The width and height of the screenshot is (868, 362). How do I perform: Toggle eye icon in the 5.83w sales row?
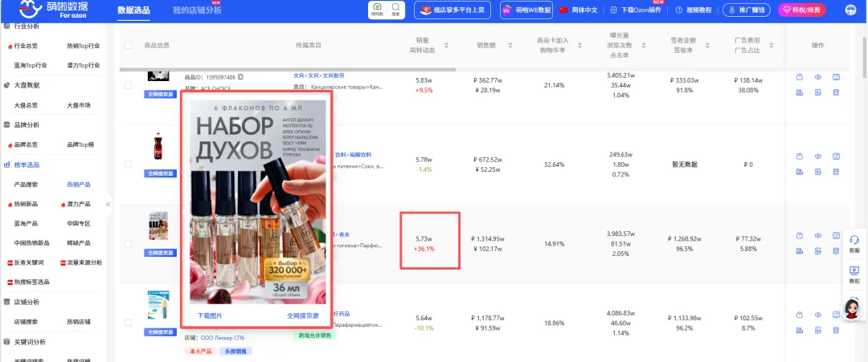pos(817,77)
